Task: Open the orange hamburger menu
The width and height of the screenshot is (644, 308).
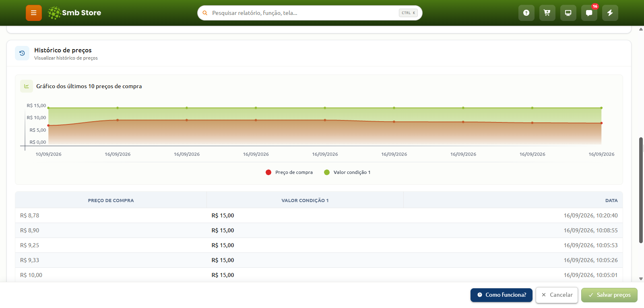Action: [x=34, y=13]
